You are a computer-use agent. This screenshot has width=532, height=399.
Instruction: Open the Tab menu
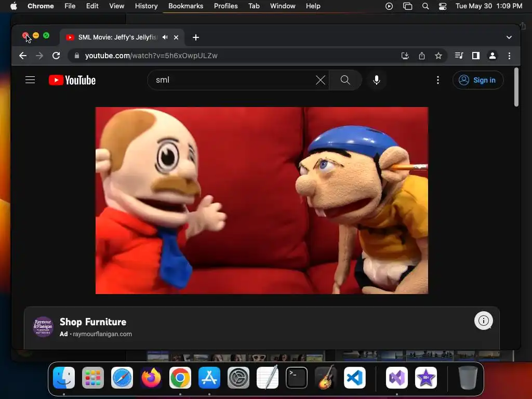(x=254, y=6)
